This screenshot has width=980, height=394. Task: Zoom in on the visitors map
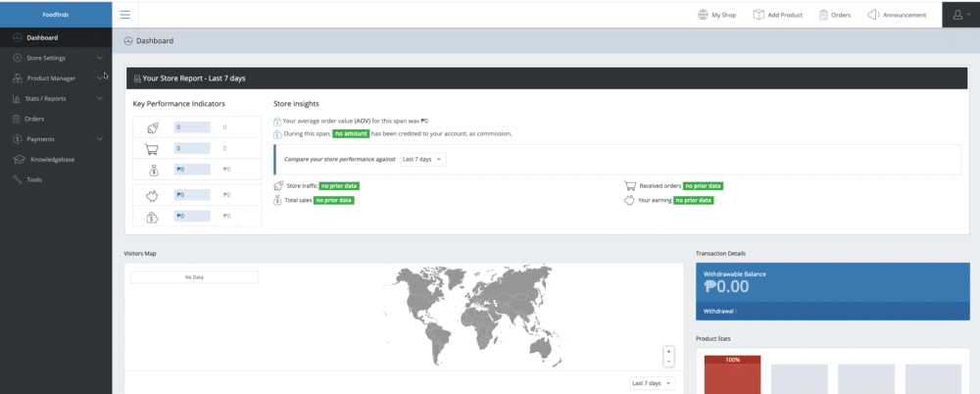coord(668,352)
